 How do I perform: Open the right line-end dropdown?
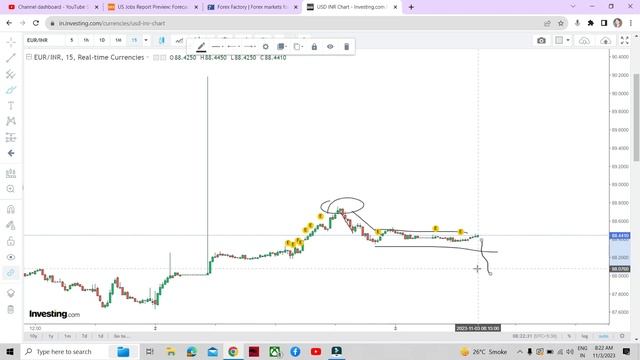[x=250, y=47]
